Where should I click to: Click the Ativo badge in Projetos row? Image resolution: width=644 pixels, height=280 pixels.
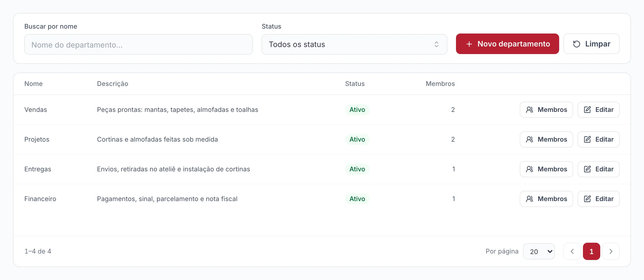pos(357,139)
